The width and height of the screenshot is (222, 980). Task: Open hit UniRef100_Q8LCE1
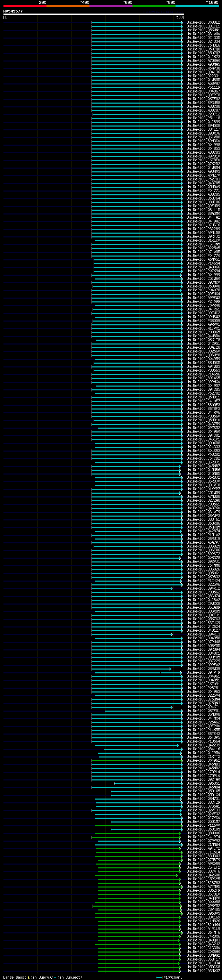[203, 26]
